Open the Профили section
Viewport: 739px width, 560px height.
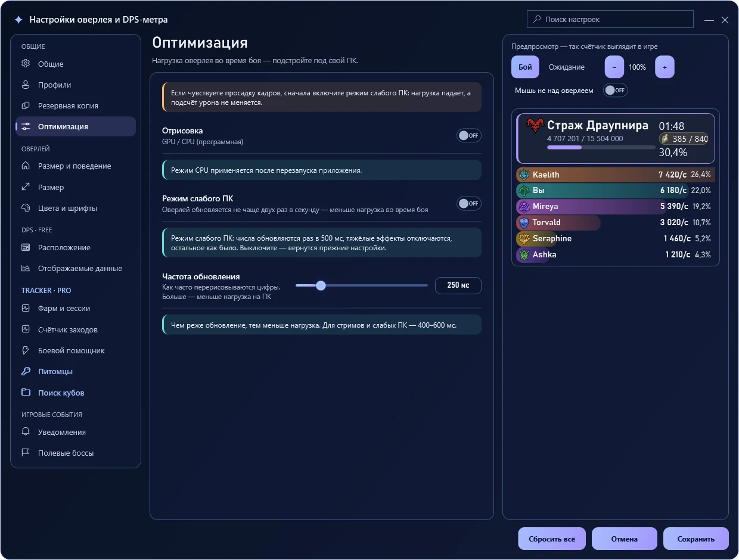76,85
